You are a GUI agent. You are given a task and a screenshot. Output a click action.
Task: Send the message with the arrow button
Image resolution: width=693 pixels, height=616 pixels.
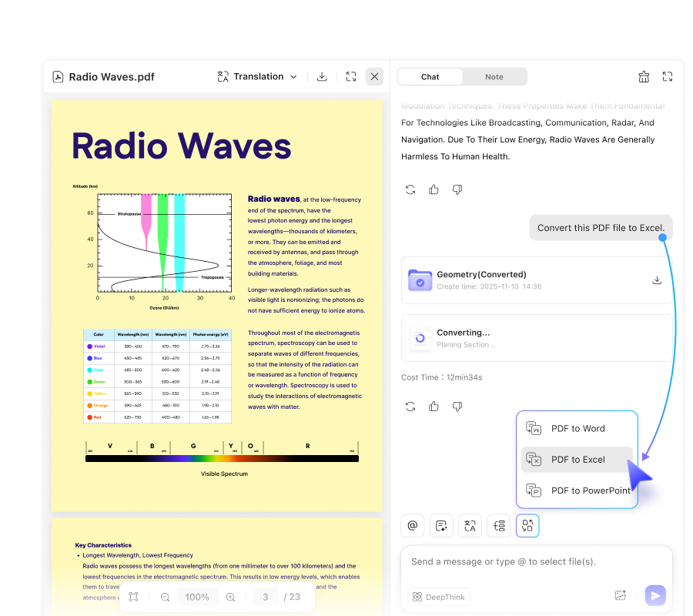click(x=654, y=595)
